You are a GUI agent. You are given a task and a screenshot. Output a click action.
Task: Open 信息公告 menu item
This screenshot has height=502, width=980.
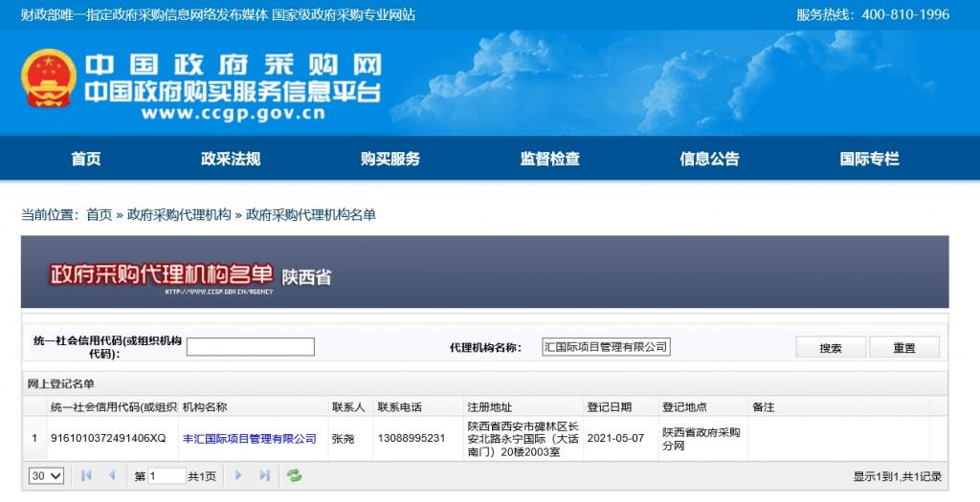coord(709,159)
